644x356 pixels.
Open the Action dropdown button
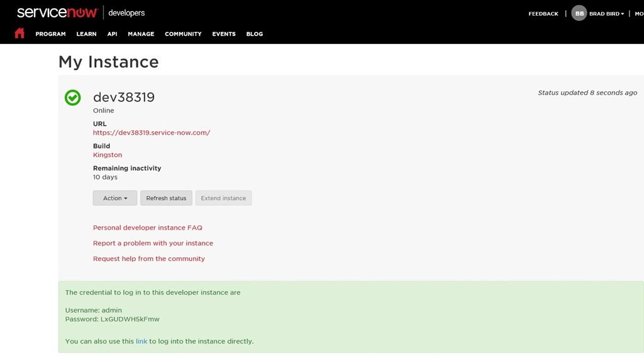(115, 198)
